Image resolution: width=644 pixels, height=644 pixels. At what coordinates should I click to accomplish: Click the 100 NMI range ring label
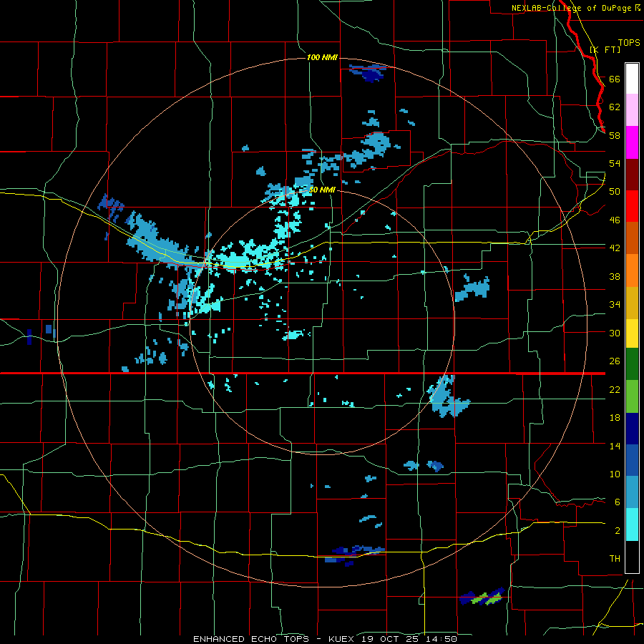(x=323, y=57)
